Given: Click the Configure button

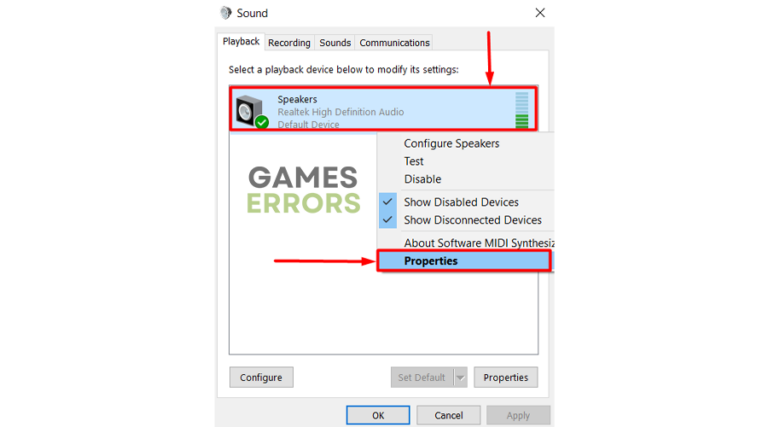Looking at the screenshot, I should coord(261,378).
